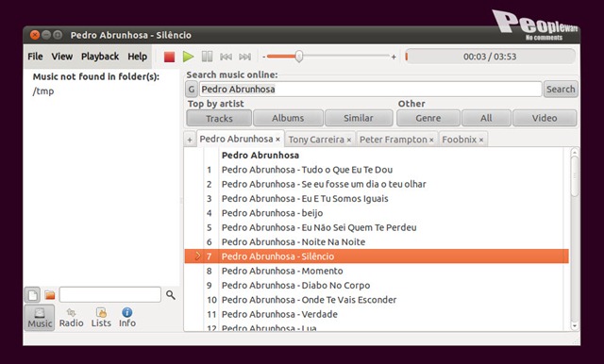Open the Help menu
The height and width of the screenshot is (364, 604).
(x=137, y=57)
